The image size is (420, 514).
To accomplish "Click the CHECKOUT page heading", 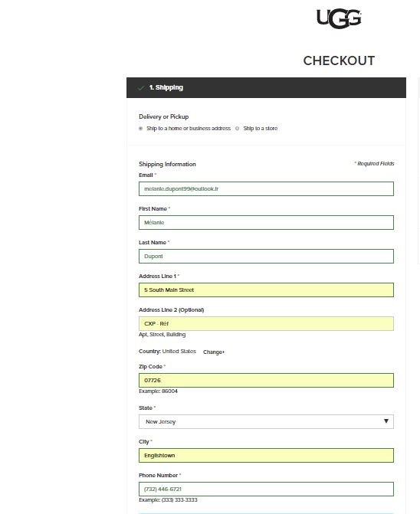I will tap(339, 61).
